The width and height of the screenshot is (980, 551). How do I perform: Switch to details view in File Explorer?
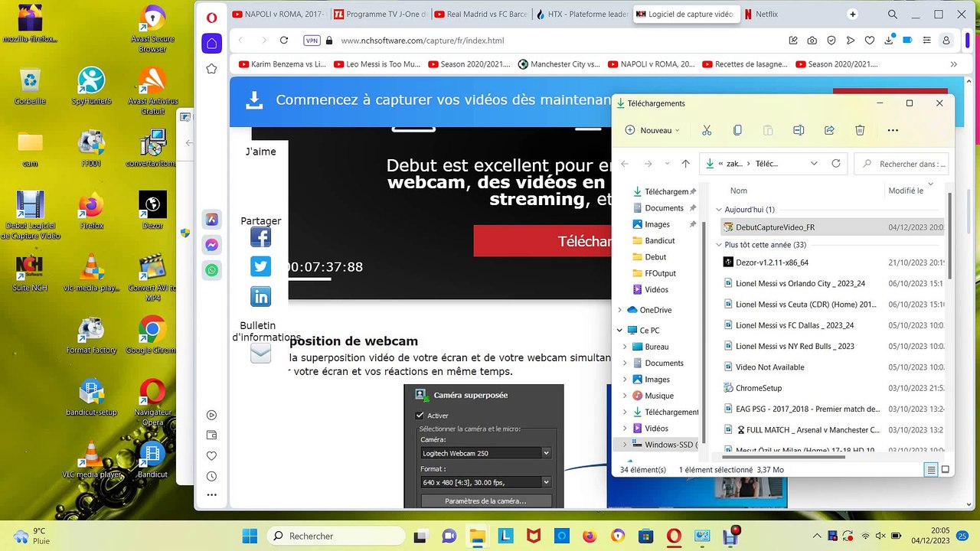[x=931, y=470]
